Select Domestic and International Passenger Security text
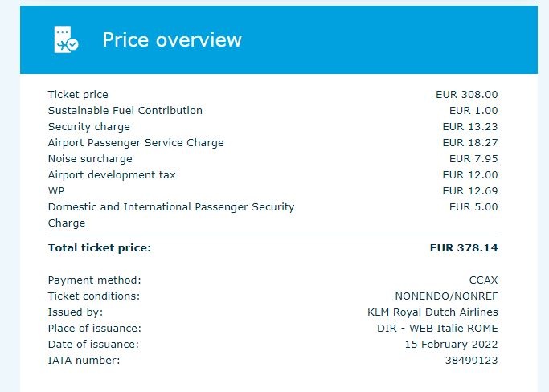The width and height of the screenshot is (549, 392). point(171,207)
